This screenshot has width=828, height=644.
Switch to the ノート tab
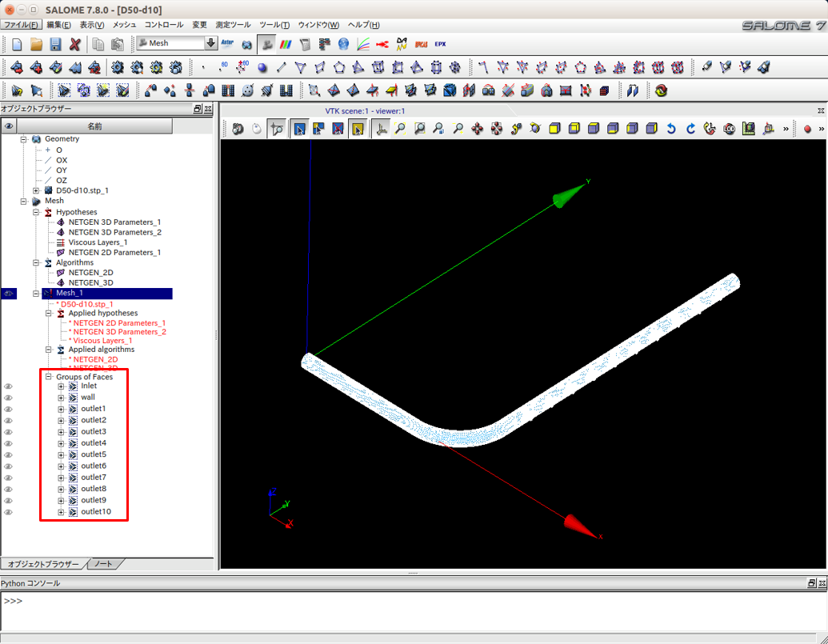pos(103,564)
